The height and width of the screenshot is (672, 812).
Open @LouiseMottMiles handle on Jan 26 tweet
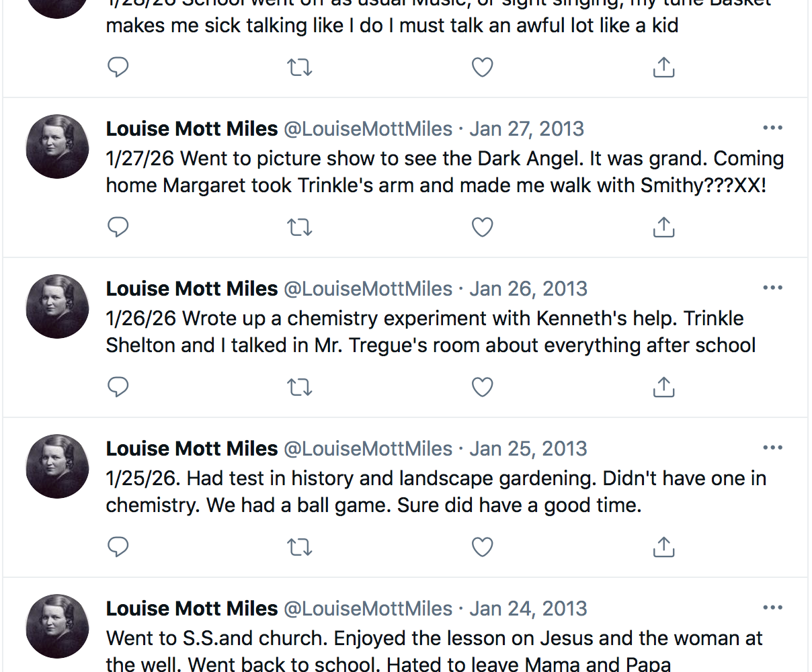[368, 288]
